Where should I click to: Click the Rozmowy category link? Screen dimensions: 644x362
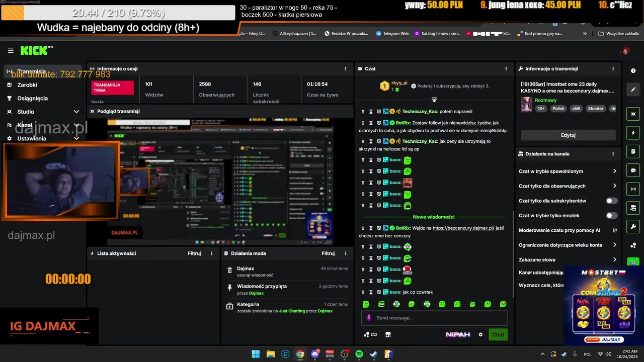point(546,100)
